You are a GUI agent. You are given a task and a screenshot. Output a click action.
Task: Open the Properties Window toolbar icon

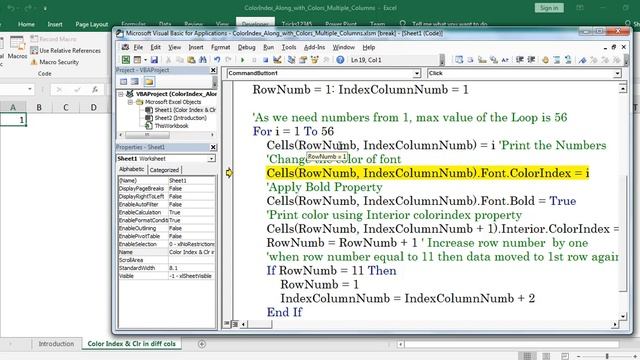tap(303, 60)
